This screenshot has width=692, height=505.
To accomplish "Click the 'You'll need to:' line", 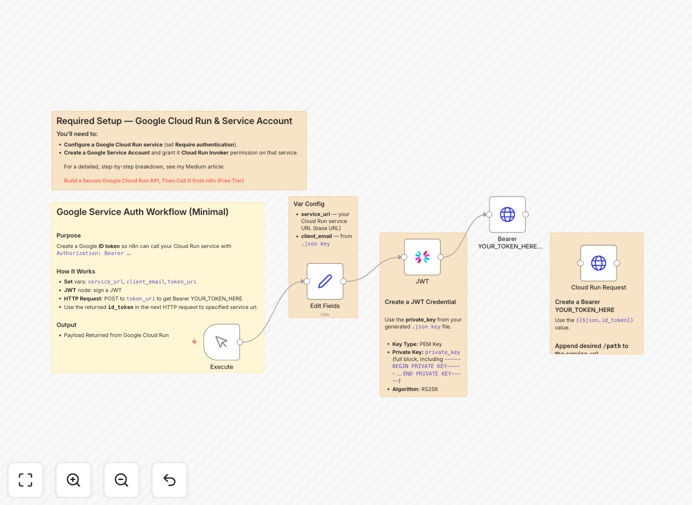I will pos(77,134).
